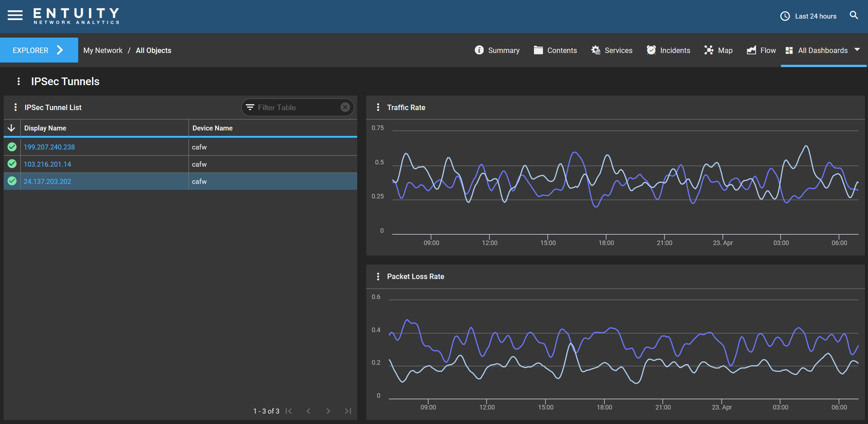Image resolution: width=868 pixels, height=424 pixels.
Task: Click the Summary info icon
Action: (479, 50)
